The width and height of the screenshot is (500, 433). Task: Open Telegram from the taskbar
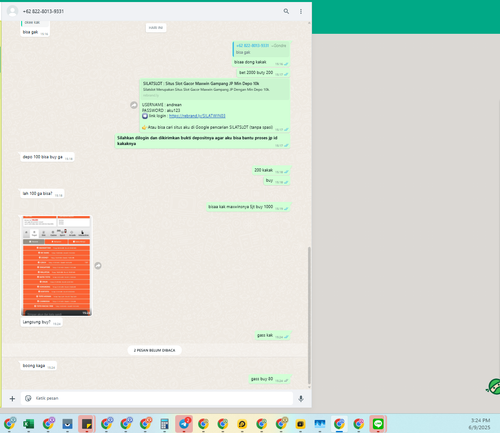(x=184, y=424)
